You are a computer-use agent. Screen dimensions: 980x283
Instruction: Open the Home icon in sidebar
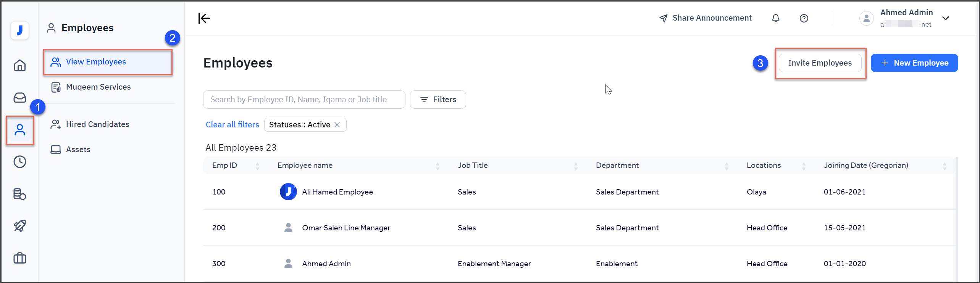20,66
